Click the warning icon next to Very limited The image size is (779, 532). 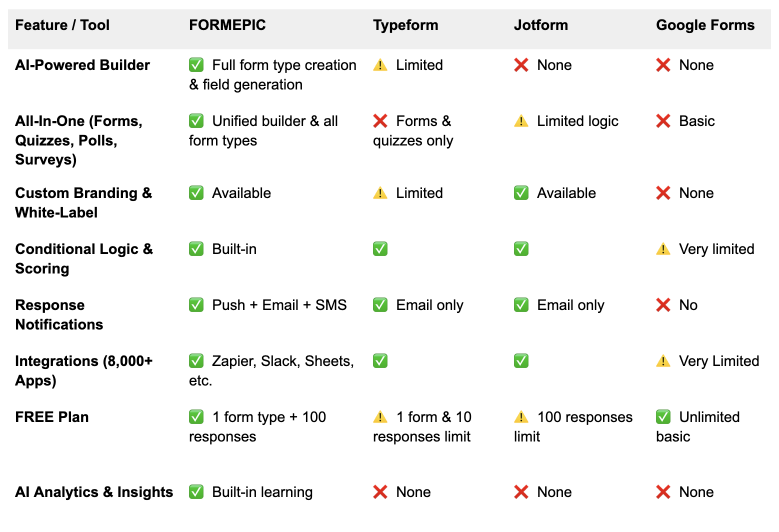(x=663, y=249)
